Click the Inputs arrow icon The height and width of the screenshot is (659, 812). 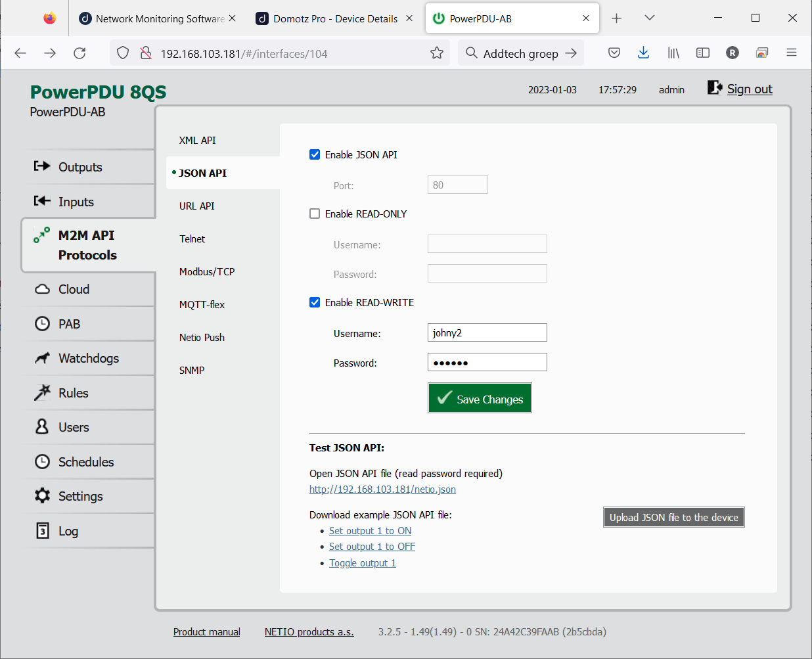click(42, 200)
